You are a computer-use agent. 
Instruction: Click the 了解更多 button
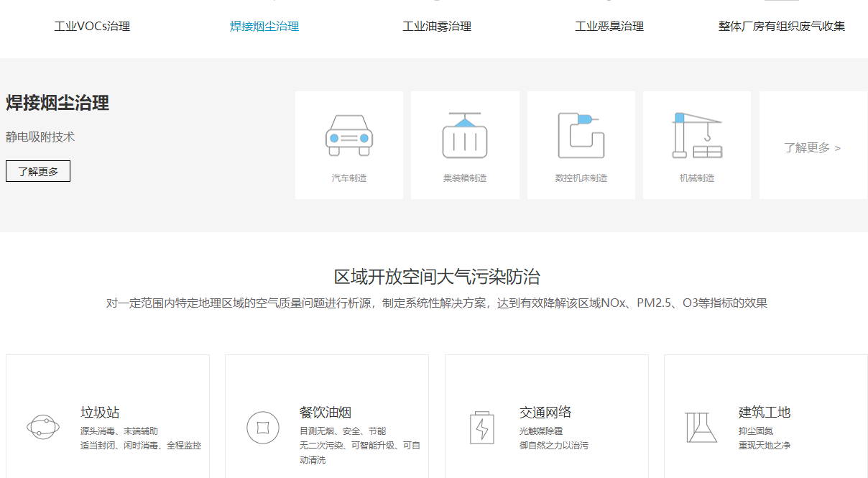[37, 171]
